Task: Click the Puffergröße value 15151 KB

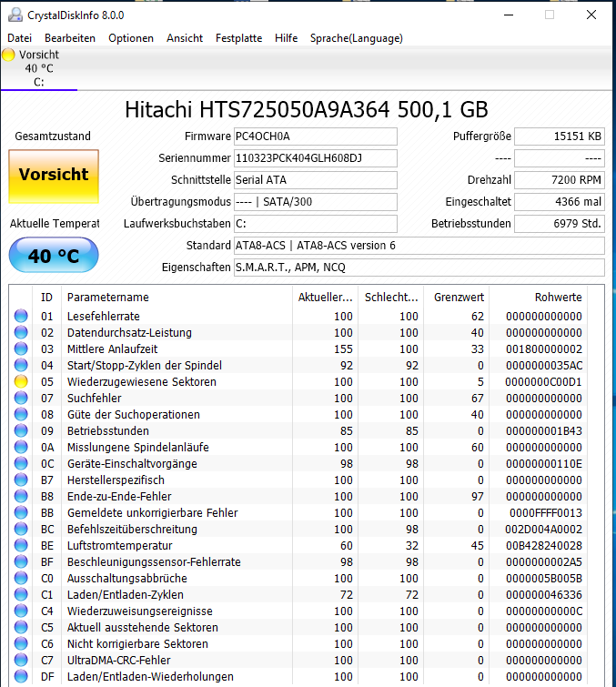Action: [560, 136]
